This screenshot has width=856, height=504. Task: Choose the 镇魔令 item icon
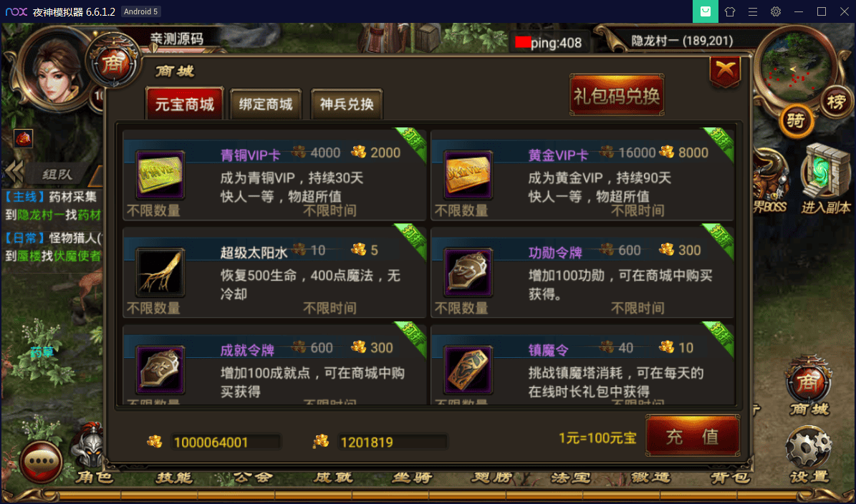[x=467, y=369]
